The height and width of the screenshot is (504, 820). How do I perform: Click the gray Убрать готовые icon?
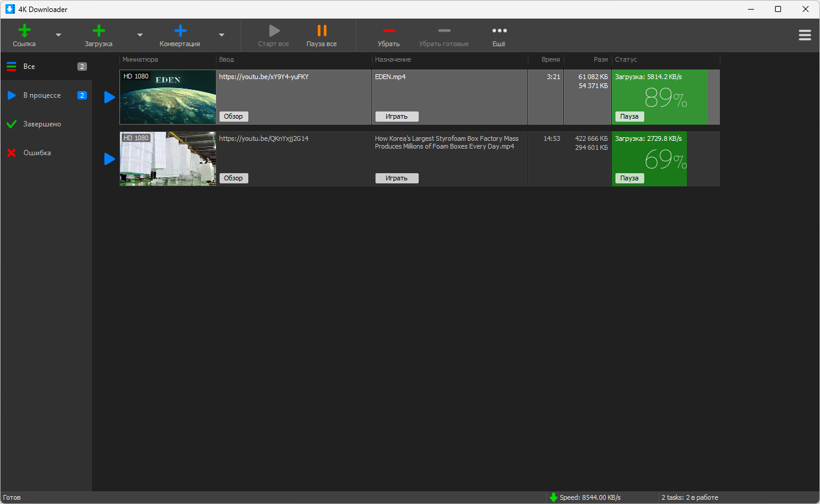coord(444,31)
